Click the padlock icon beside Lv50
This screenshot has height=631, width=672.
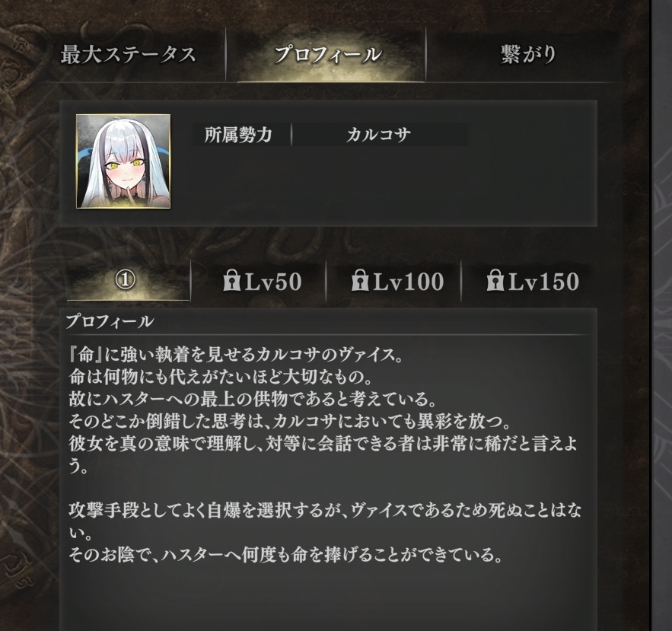click(x=232, y=280)
